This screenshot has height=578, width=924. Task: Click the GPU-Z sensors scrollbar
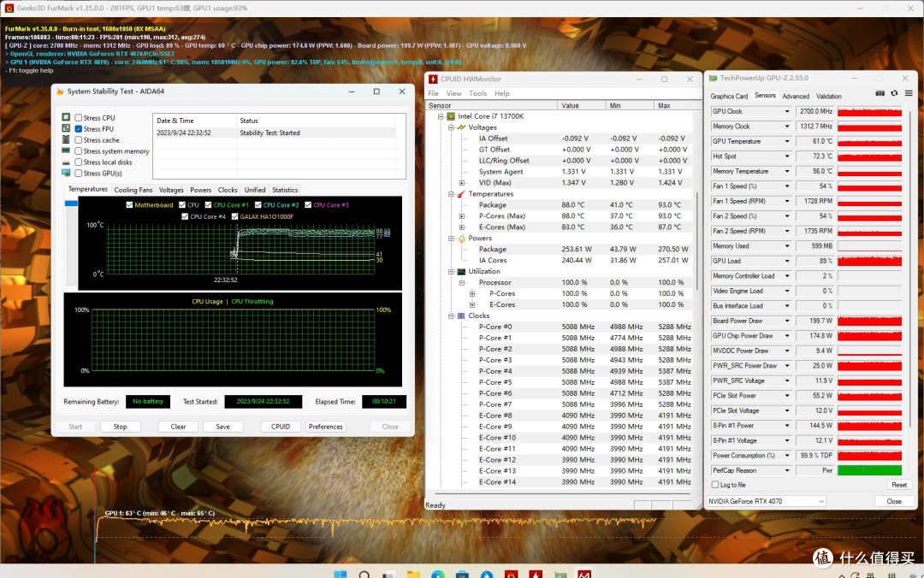coord(910,269)
